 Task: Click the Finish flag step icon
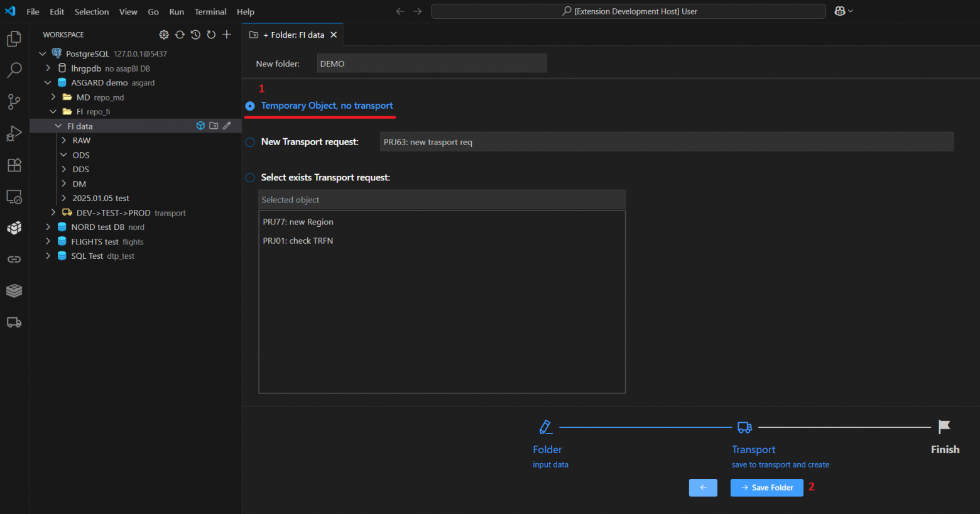(x=944, y=427)
